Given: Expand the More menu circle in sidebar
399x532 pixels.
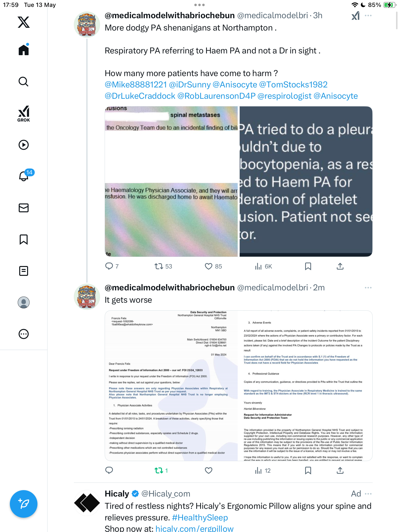Looking at the screenshot, I should [24, 334].
